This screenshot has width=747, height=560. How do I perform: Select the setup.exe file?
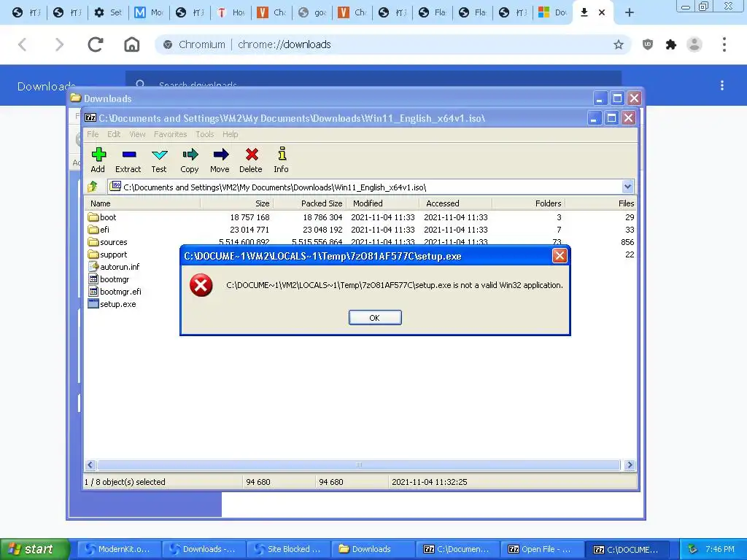coord(112,304)
